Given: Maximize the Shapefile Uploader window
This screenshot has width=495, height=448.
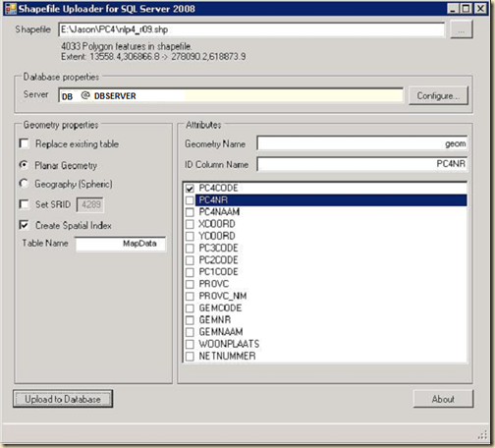Looking at the screenshot, I should click(466, 9).
